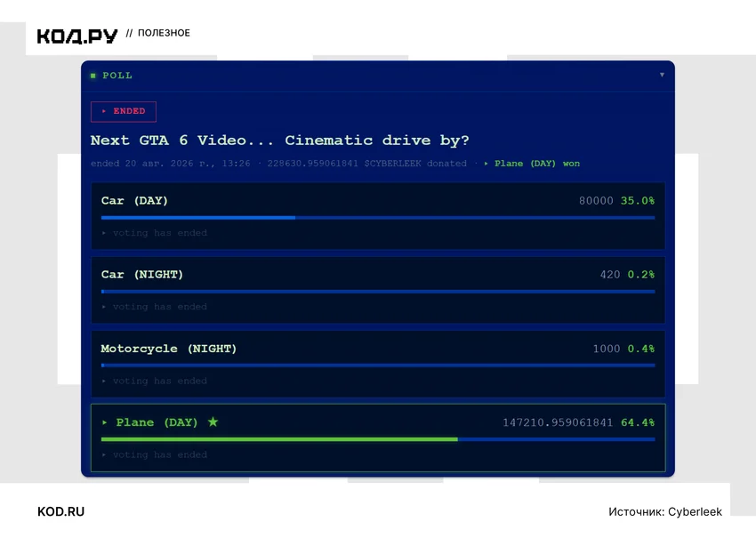Image resolution: width=756 pixels, height=538 pixels.
Task: Click the green square POLL indicator
Action: 93,76
